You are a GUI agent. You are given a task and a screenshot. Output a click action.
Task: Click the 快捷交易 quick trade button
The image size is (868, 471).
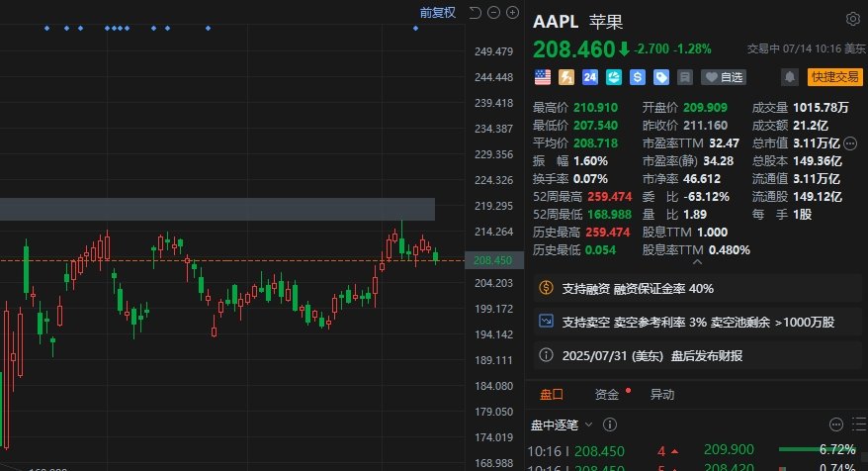(x=834, y=77)
